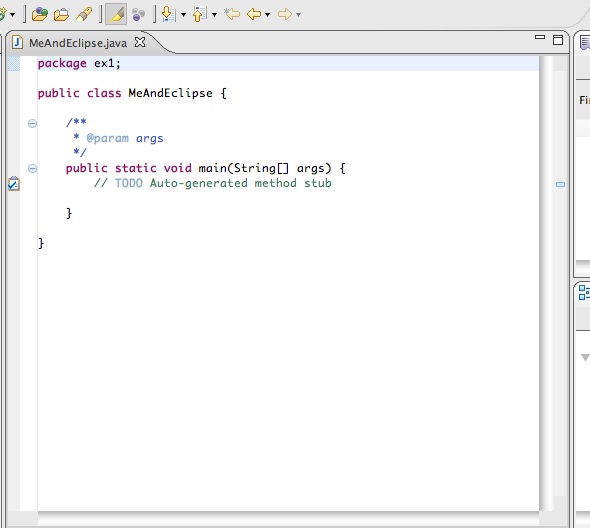Navigate Forward with the right arrow
Image resolution: width=590 pixels, height=528 pixels.
pos(285,14)
